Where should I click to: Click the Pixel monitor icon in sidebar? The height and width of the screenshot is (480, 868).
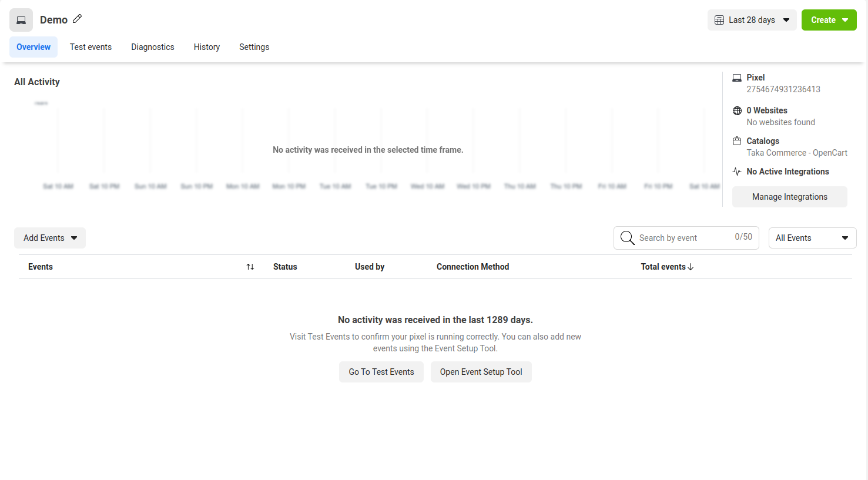(x=737, y=78)
